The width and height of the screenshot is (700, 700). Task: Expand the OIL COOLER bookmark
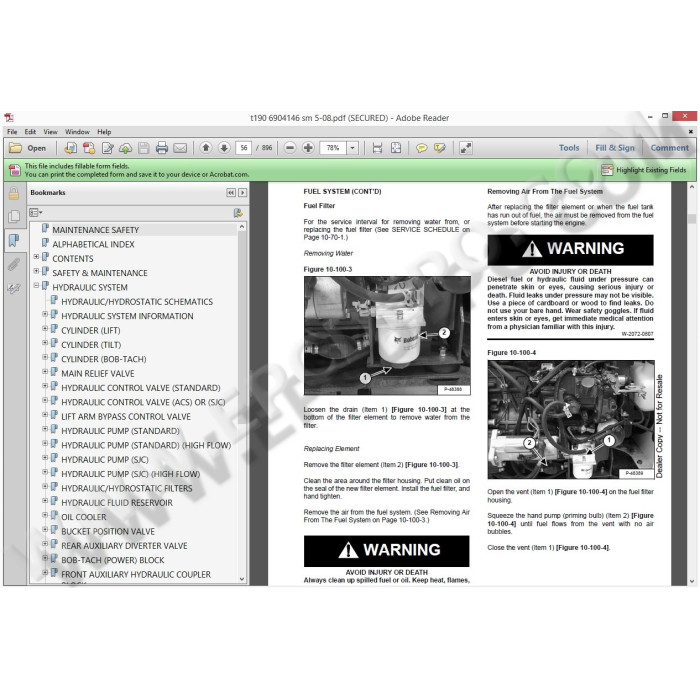[45, 515]
